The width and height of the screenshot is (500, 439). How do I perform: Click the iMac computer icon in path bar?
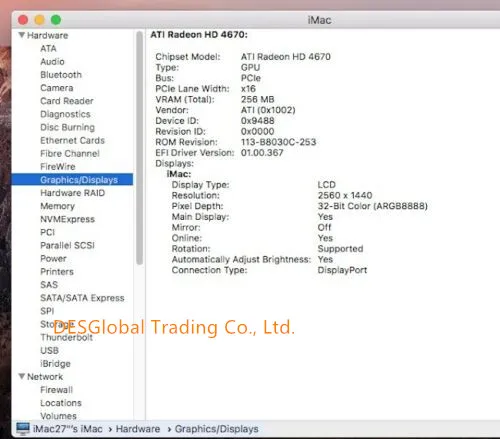point(23,429)
